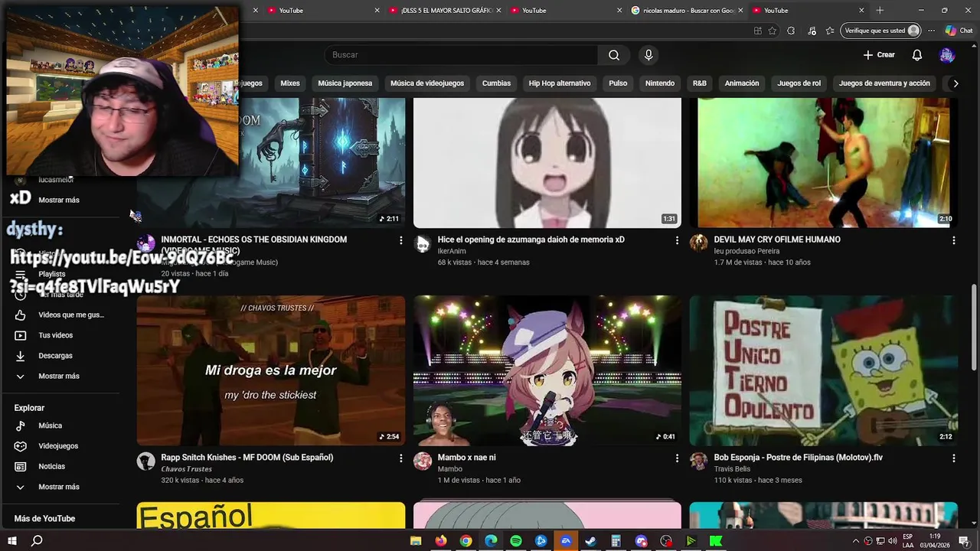Screen dimensions: 980x551
Task: Open options for Mambo x nae ni
Action: [x=677, y=458]
